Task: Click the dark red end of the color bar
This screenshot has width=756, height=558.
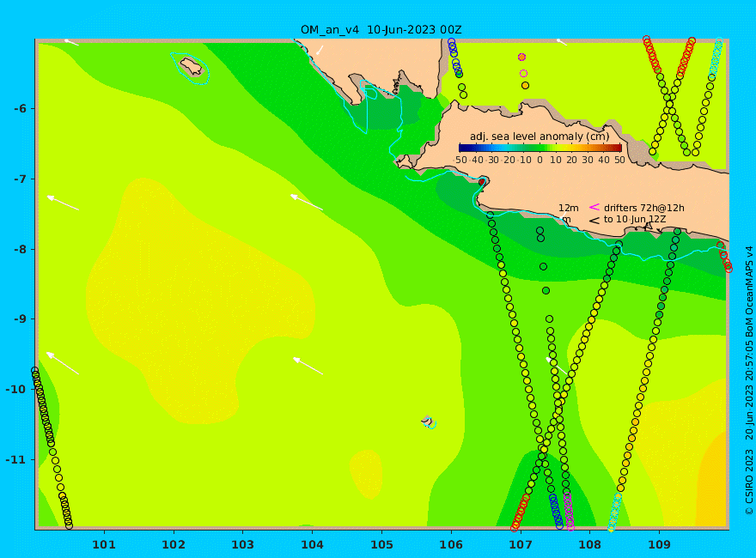Action: 618,148
